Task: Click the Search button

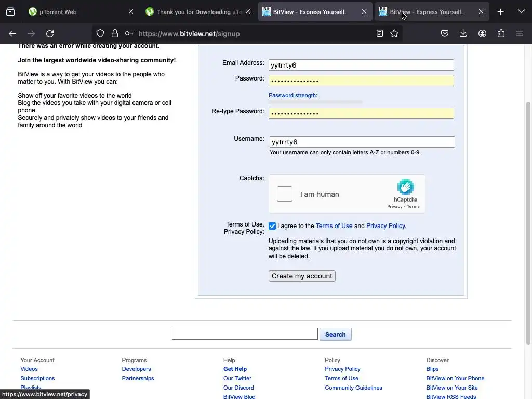Action: click(335, 334)
